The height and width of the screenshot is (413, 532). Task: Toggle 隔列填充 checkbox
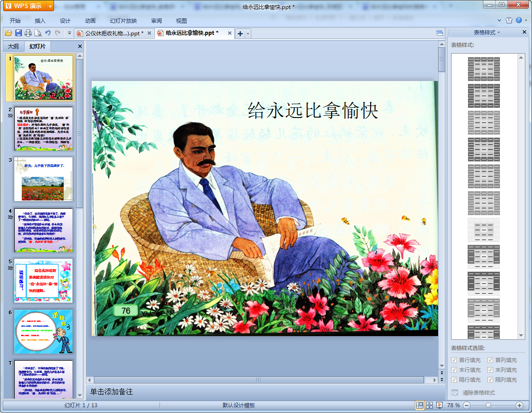click(x=490, y=380)
